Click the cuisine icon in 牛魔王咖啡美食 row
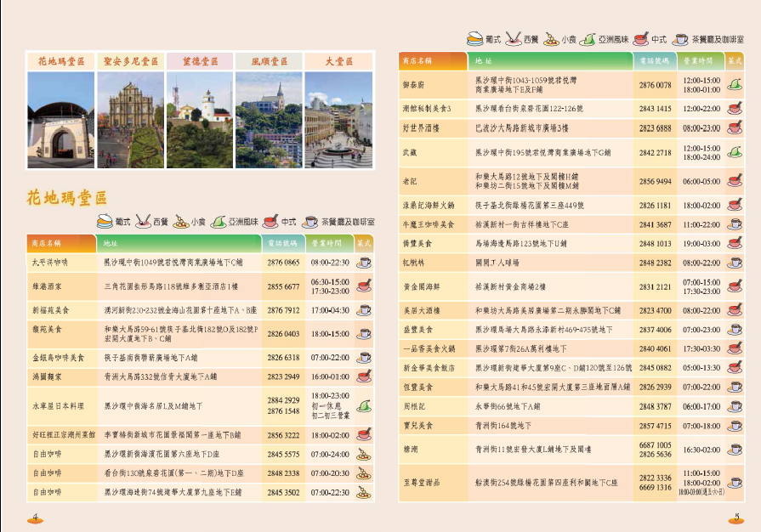The height and width of the screenshot is (532, 761). tap(735, 225)
